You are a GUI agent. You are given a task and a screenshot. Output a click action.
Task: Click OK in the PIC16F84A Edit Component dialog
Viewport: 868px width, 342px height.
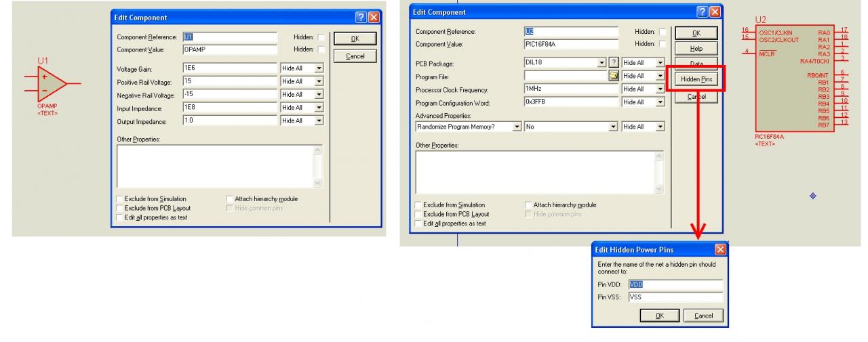click(696, 33)
